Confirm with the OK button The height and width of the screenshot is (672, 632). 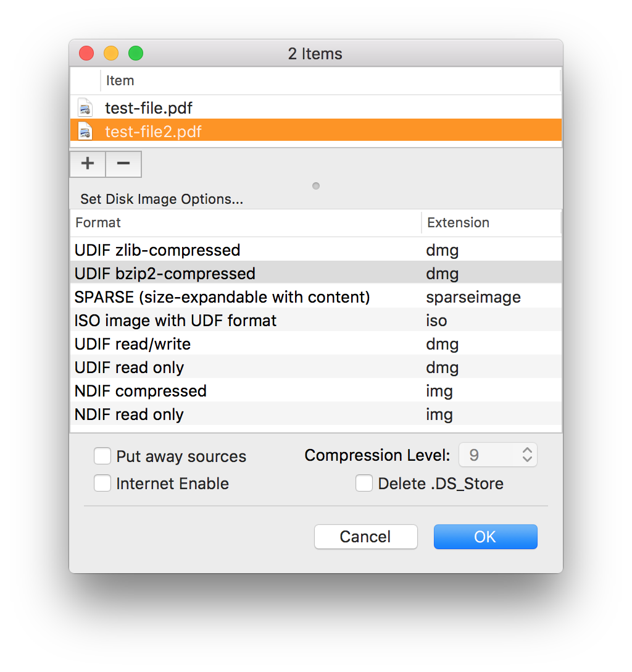(x=485, y=537)
